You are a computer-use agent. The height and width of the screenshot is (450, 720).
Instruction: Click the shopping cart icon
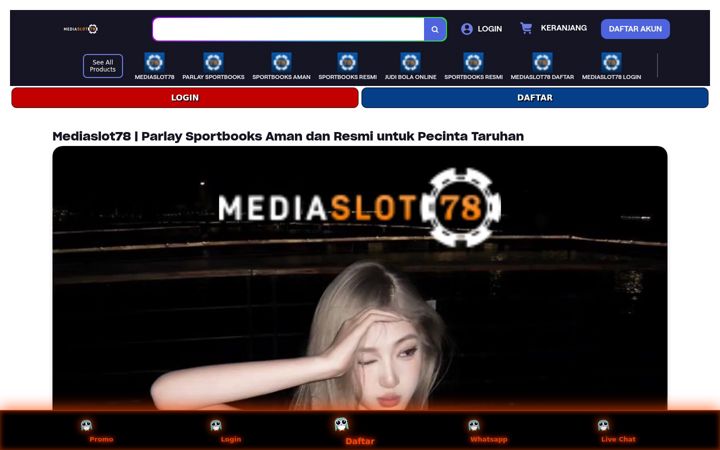point(526,28)
